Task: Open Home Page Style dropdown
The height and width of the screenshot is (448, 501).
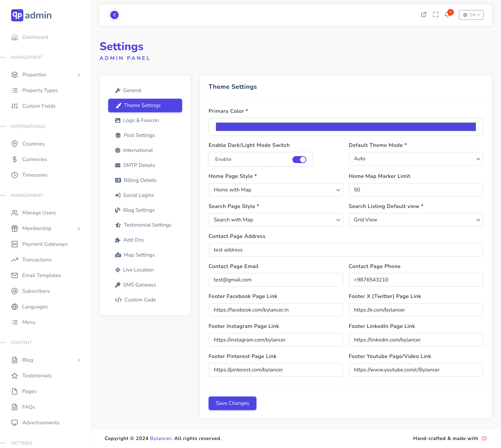Action: point(276,190)
